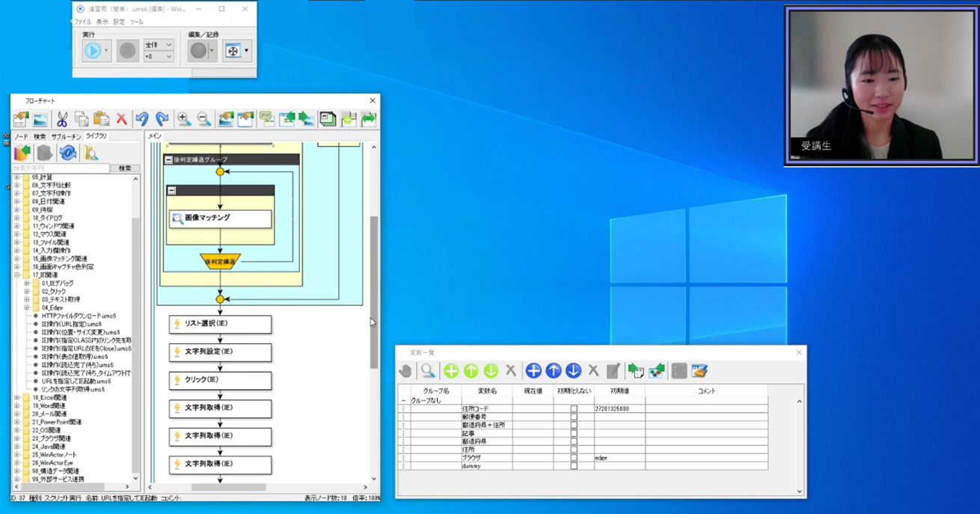Toggle 初期化しない checkbox for 住所コード

(574, 409)
